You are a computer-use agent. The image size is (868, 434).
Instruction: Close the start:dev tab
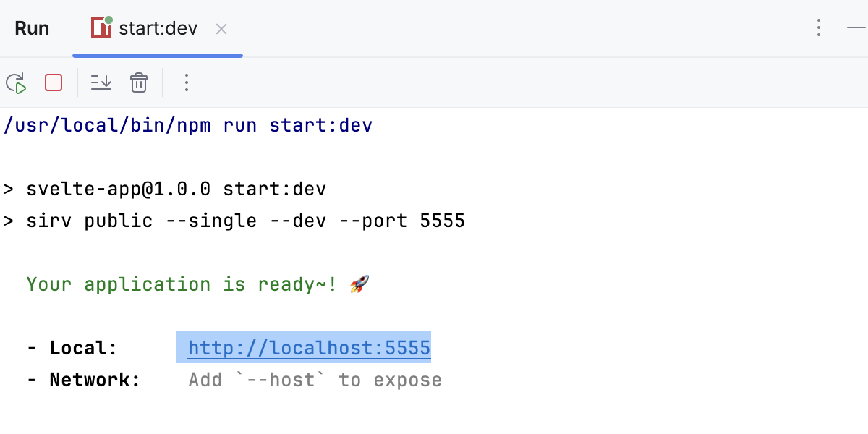coord(221,28)
